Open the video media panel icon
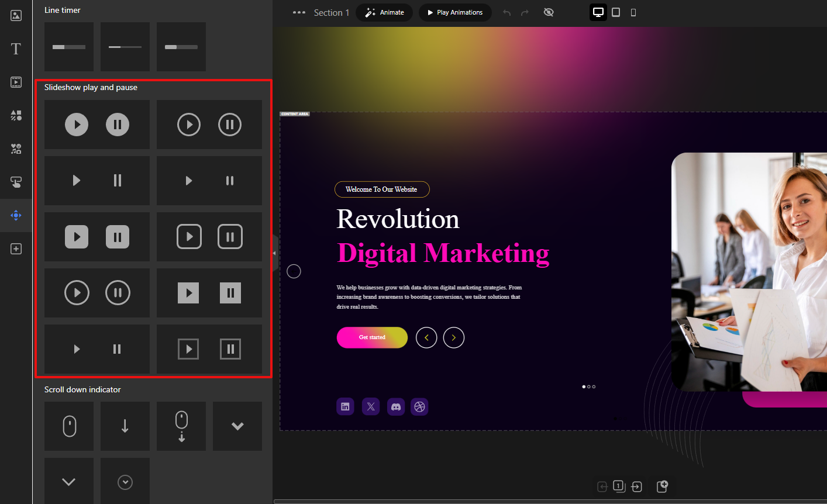 [16, 82]
